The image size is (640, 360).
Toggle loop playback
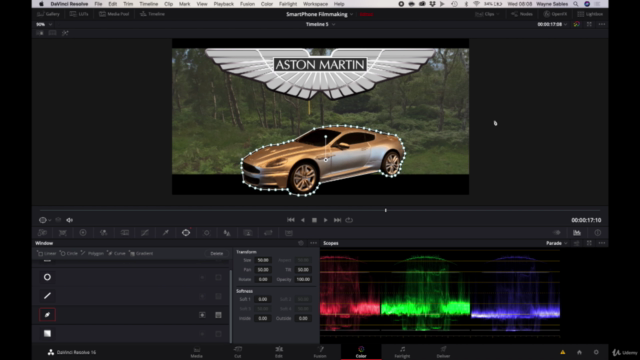tap(349, 220)
